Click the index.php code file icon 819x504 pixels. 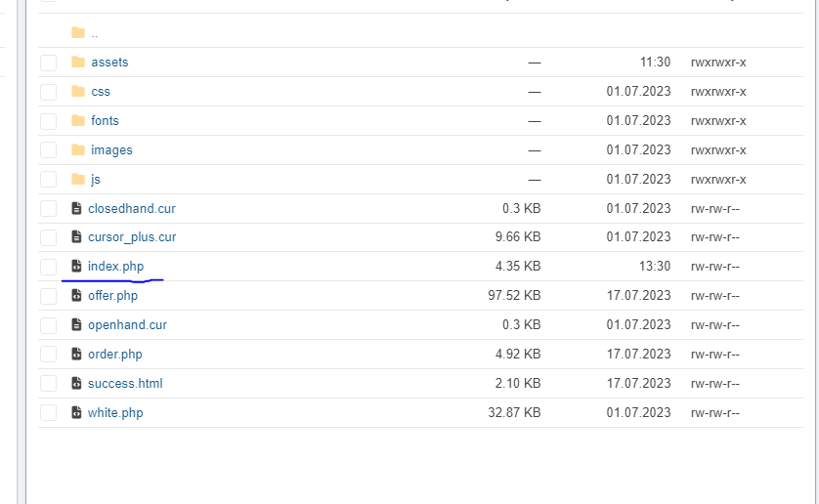[x=77, y=266]
